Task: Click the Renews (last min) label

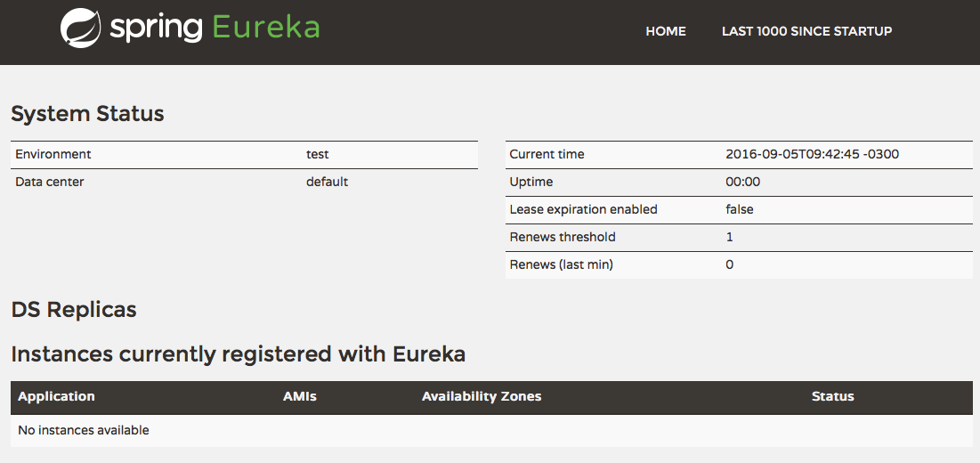Action: (561, 264)
